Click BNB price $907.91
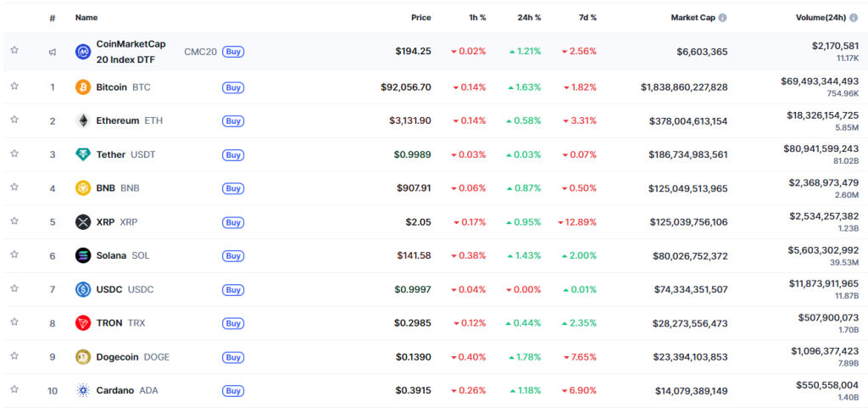 414,188
